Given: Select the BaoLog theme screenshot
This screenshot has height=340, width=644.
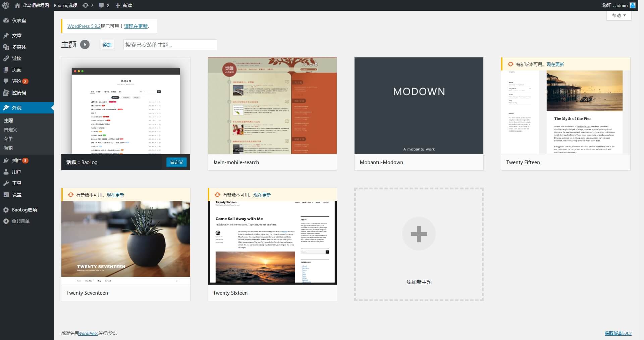Looking at the screenshot, I should 126,106.
